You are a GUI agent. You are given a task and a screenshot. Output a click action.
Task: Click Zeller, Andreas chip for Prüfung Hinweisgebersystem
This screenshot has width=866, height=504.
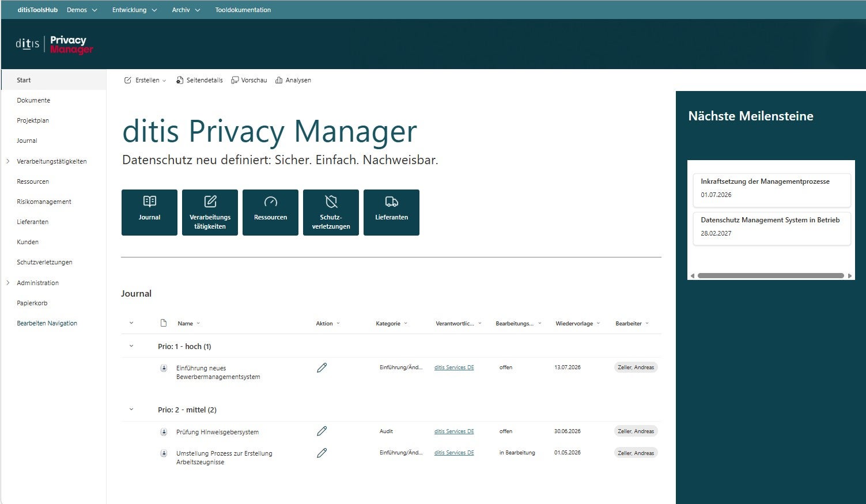(x=636, y=431)
